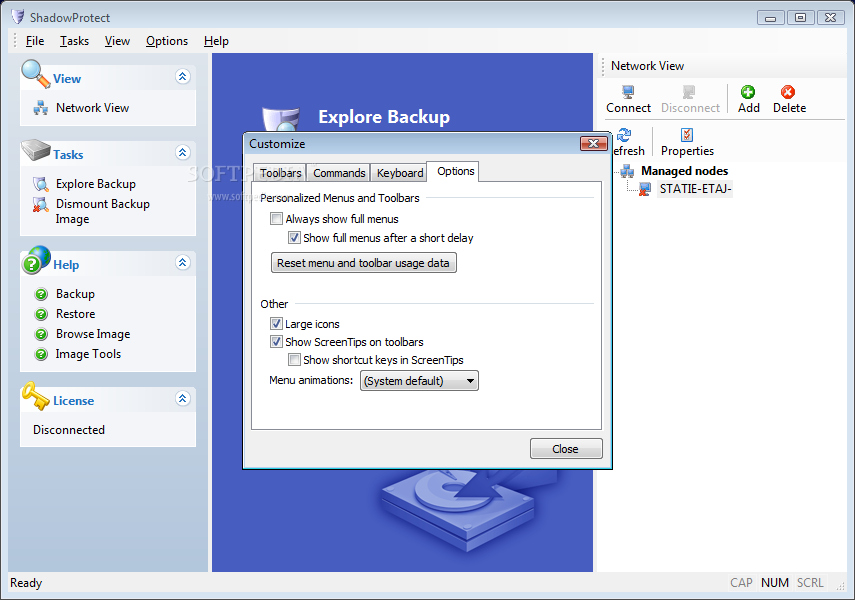Screen dimensions: 855x600
Task: Click the NUM status bar indicator
Action: click(774, 583)
